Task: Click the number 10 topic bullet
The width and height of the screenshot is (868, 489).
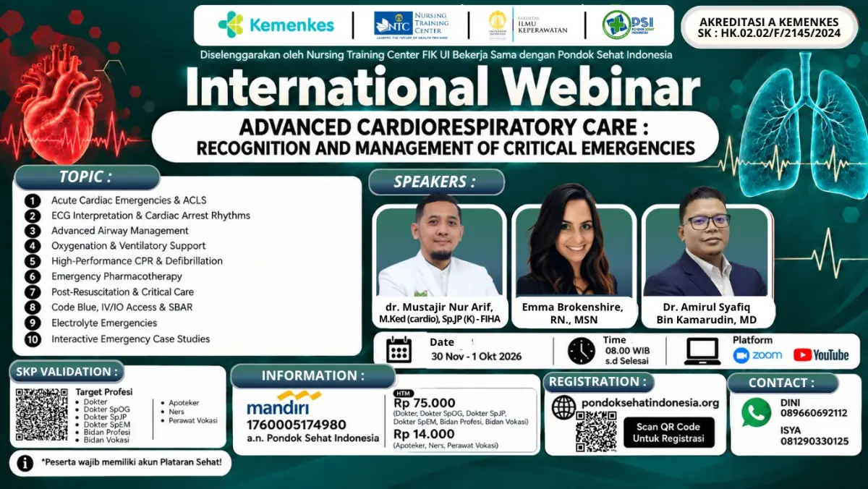Action: click(x=33, y=339)
